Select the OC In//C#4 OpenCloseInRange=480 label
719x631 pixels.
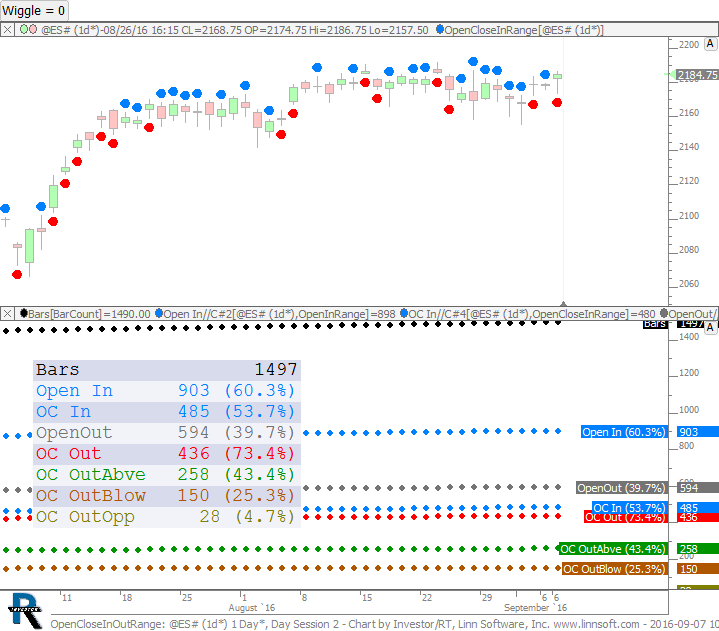[532, 314]
